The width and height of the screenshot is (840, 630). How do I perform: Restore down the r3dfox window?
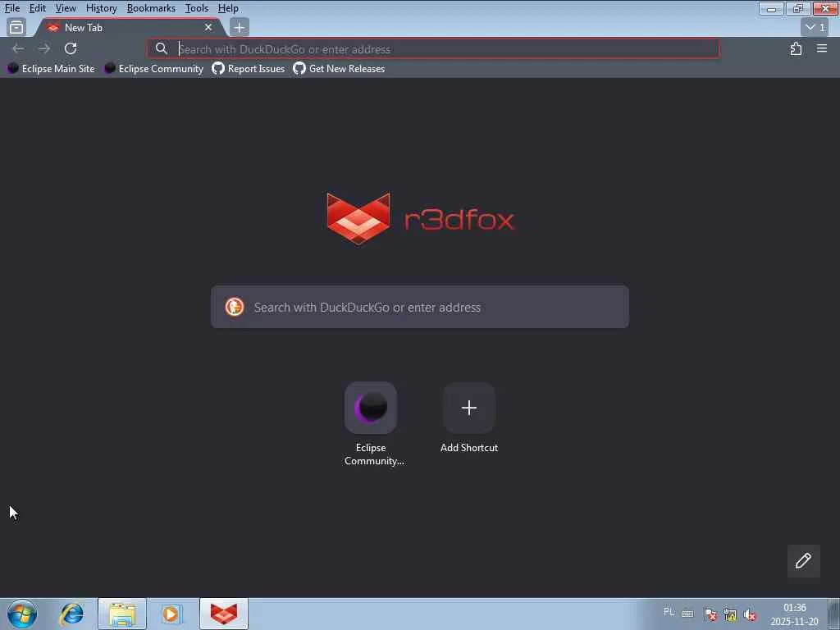[x=798, y=8]
